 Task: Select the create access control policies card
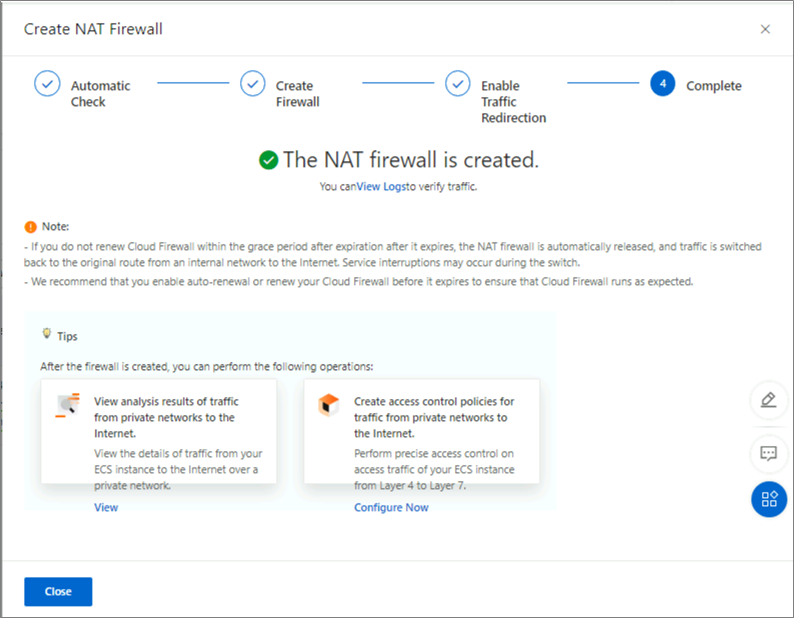tap(421, 432)
